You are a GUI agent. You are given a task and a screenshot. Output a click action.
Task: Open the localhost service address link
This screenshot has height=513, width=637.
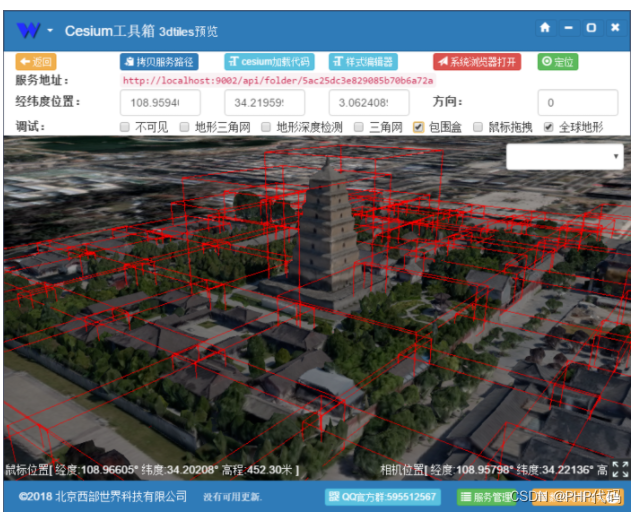278,80
